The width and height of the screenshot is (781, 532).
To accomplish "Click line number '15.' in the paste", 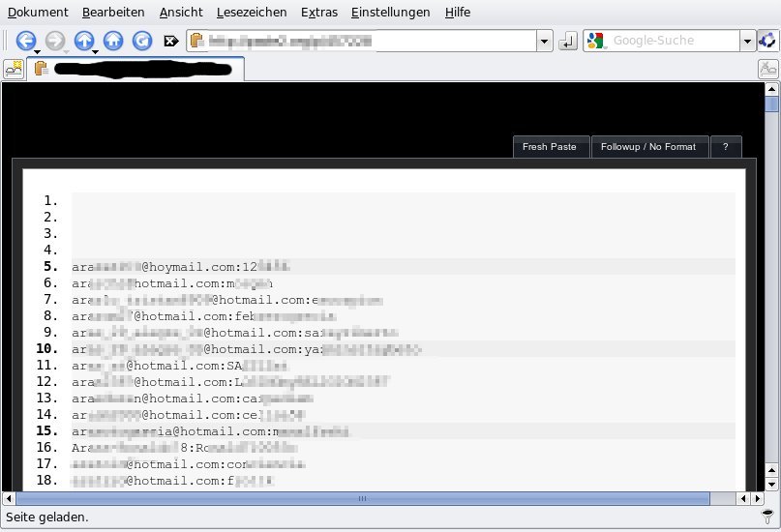I will click(47, 430).
